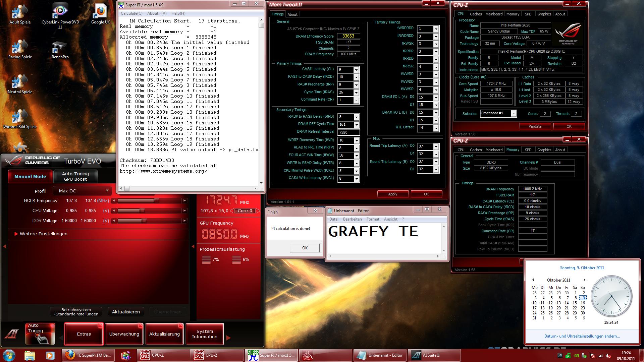
Task: Switch to About tab in Mem TweakIt
Action: 292,14
